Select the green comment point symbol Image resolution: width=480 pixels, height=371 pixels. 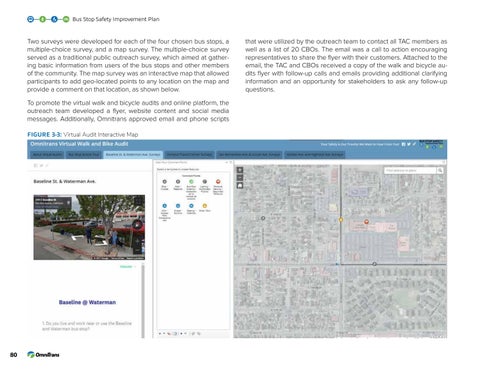click(x=191, y=182)
